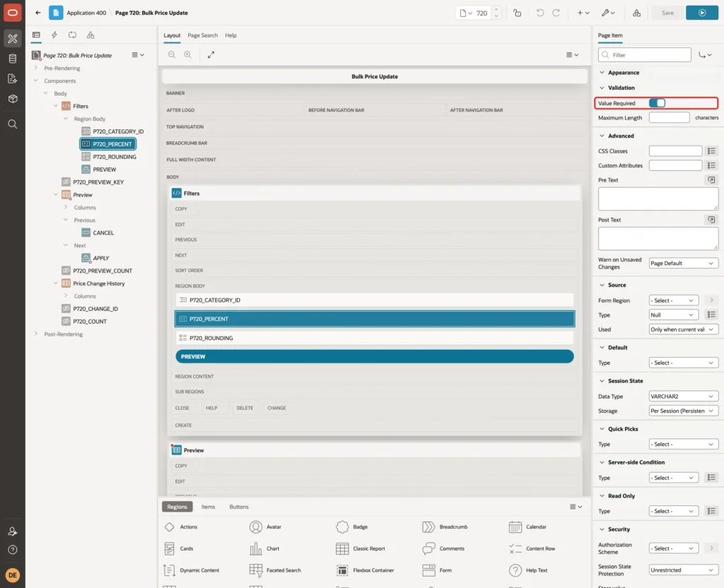Switch to the Items gallery tab
Image resolution: width=724 pixels, height=588 pixels.
(x=209, y=507)
